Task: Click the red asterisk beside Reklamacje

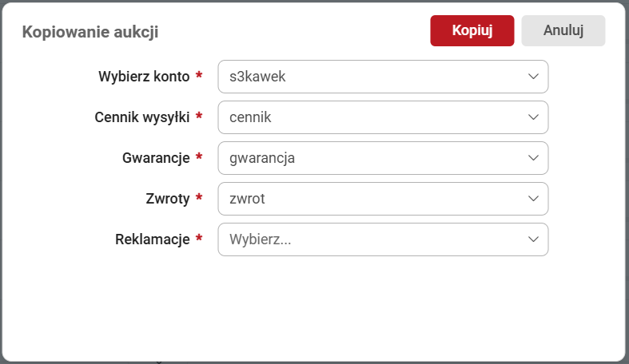Action: click(x=199, y=239)
